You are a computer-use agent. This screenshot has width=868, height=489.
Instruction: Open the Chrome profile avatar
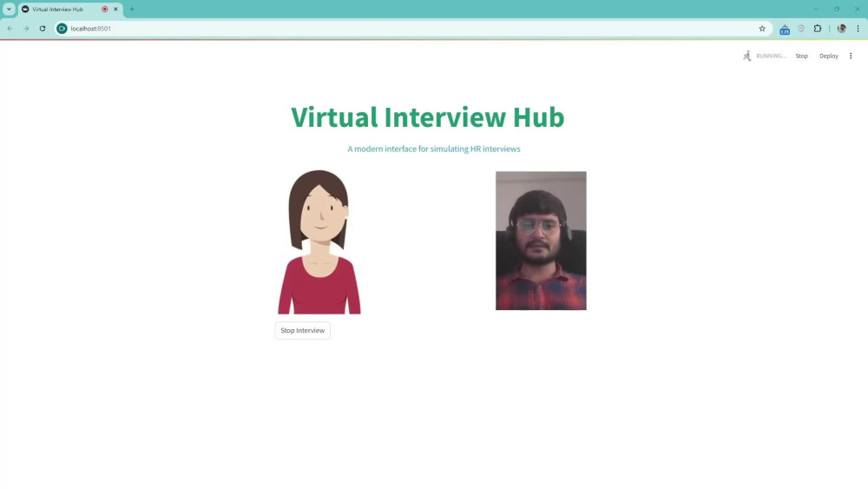tap(841, 29)
